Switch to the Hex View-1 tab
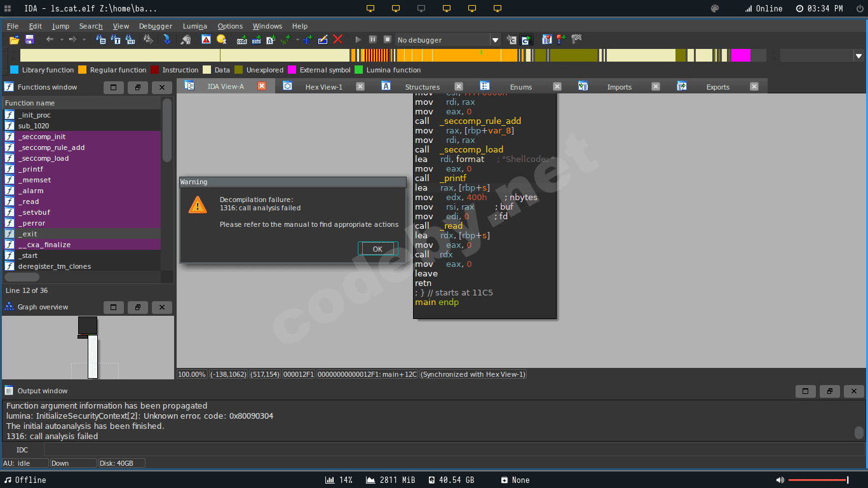The image size is (868, 488). (323, 87)
